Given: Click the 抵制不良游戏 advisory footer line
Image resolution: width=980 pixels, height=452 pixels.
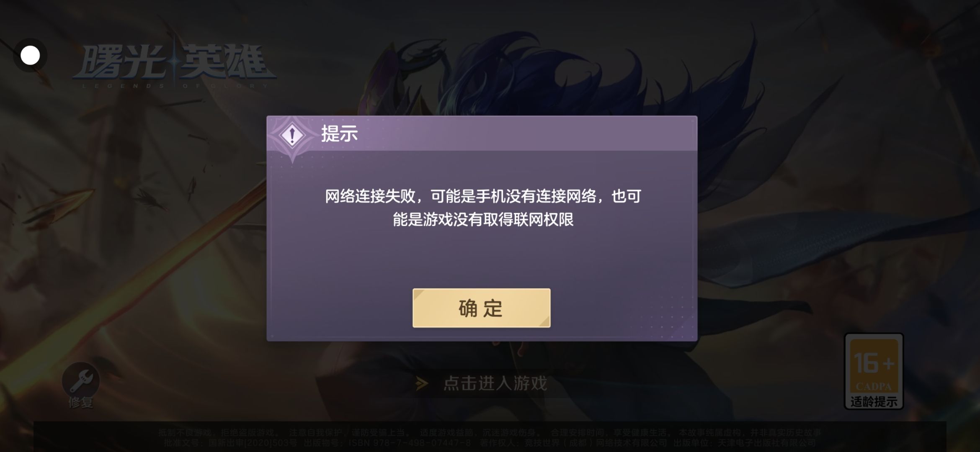Looking at the screenshot, I should click(490, 432).
